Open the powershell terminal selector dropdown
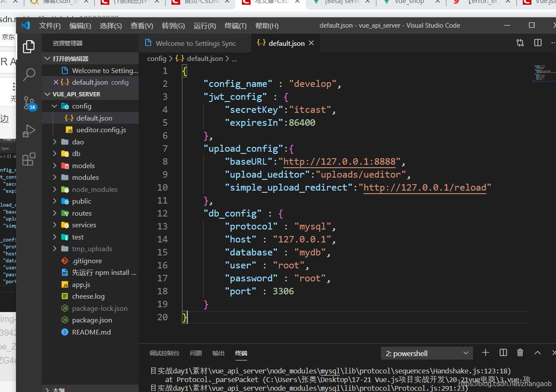 pyautogui.click(x=427, y=353)
